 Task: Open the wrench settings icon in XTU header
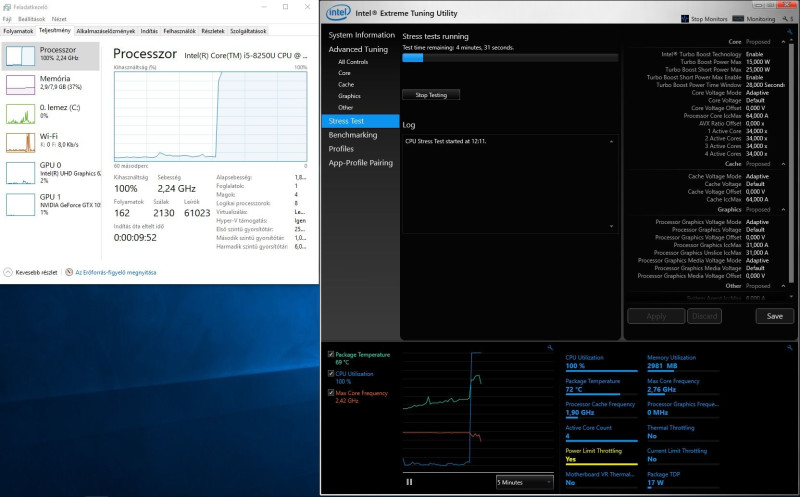coord(785,18)
